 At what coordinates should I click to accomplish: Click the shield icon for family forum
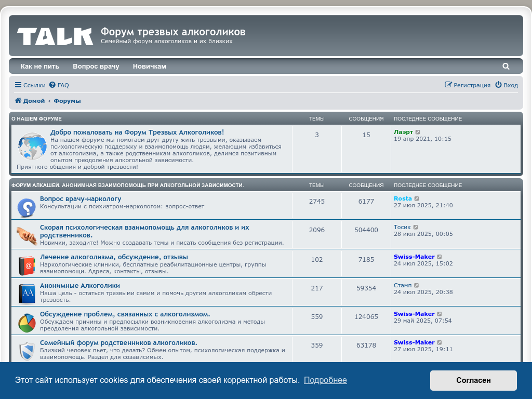click(26, 351)
